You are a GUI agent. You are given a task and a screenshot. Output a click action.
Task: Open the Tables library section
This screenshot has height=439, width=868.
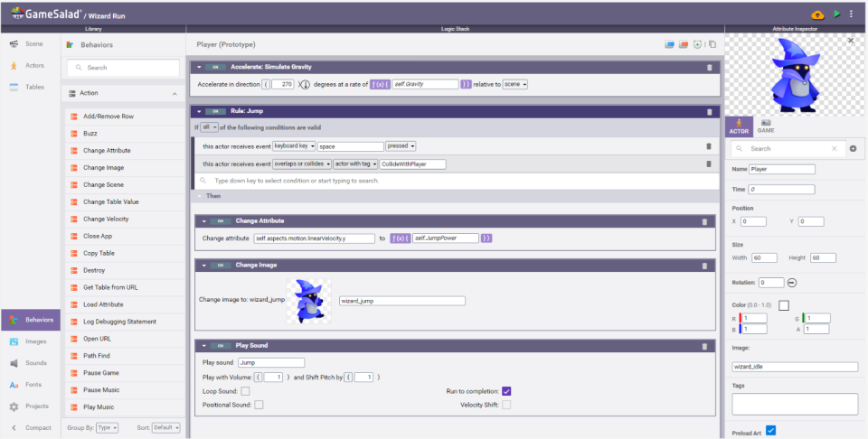pos(31,87)
